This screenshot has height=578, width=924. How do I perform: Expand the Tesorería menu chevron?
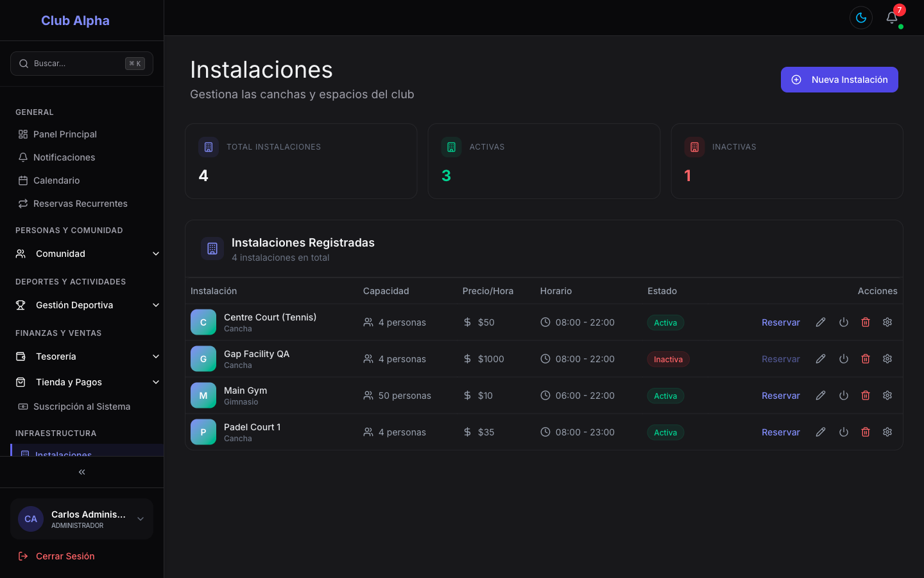[156, 356]
